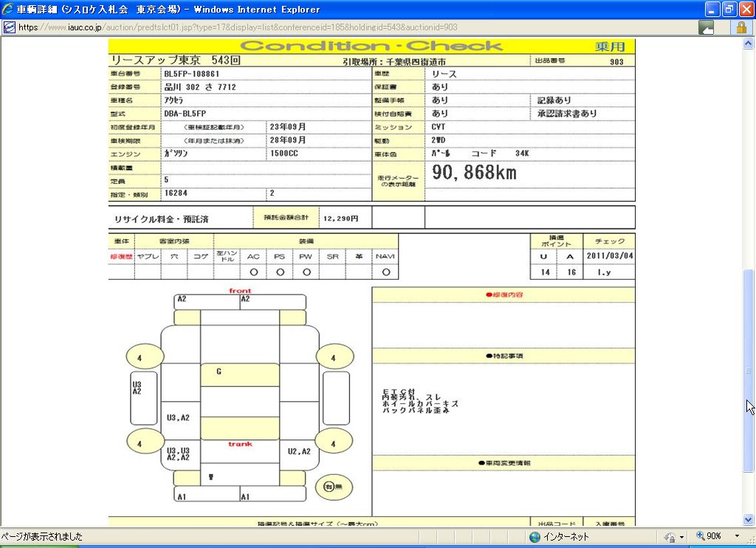The image size is (756, 548).
Task: Click the scroll down arrow on the page
Action: click(749, 519)
